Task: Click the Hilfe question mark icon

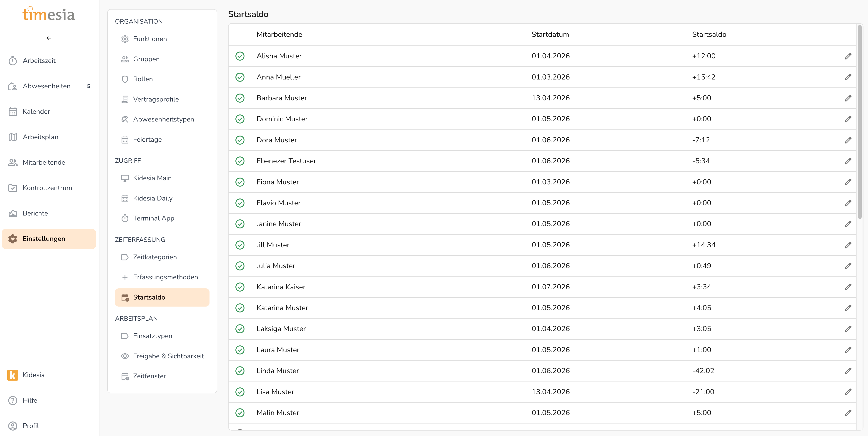Action: pos(12,400)
